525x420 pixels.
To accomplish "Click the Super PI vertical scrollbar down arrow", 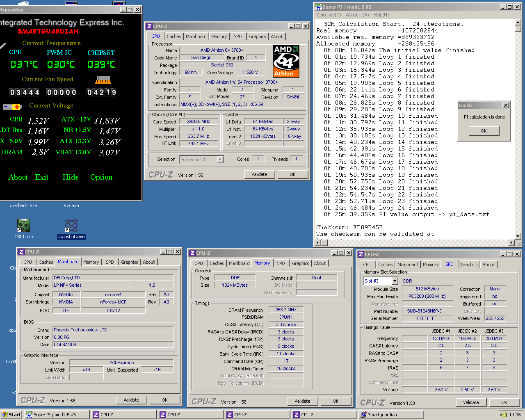I will coord(518,236).
